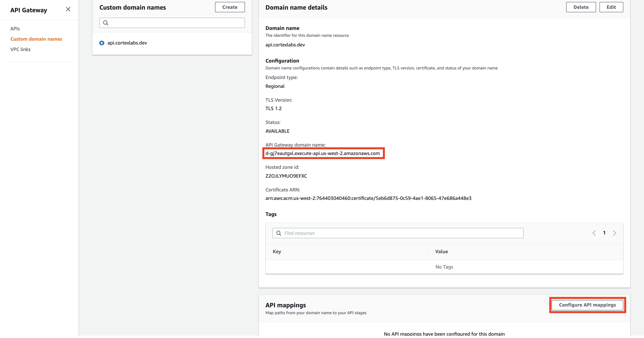Click the Create domain name button
Viewport: 644px width, 338px height.
coord(229,7)
